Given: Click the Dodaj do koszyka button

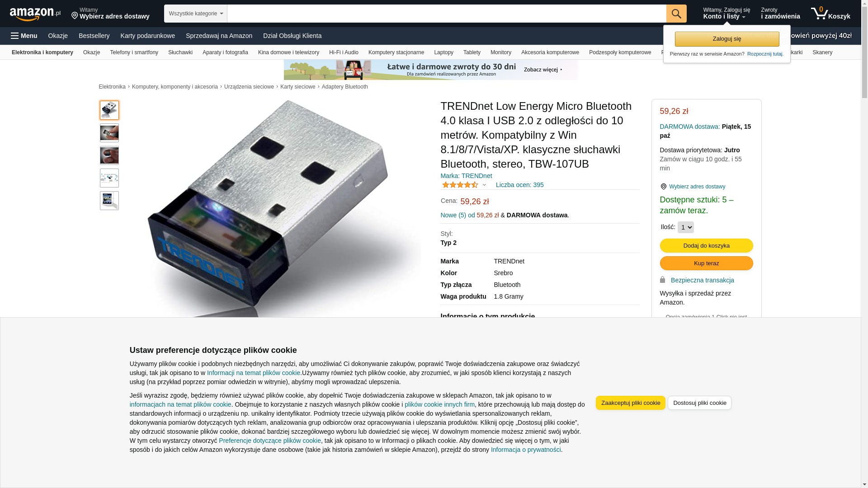Looking at the screenshot, I should [x=706, y=245].
